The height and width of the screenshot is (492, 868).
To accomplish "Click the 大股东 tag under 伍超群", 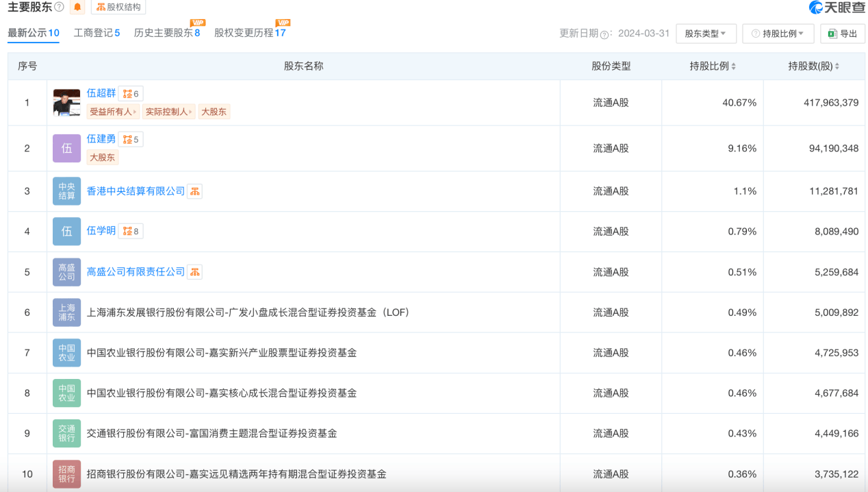I will pos(214,112).
